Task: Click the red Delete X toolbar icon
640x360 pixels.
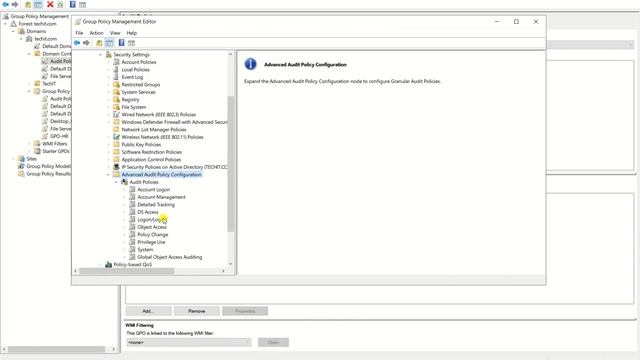Action: [x=50, y=4]
